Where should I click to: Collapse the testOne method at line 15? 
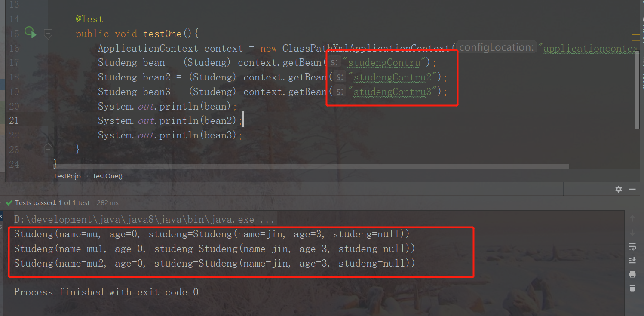(x=48, y=33)
